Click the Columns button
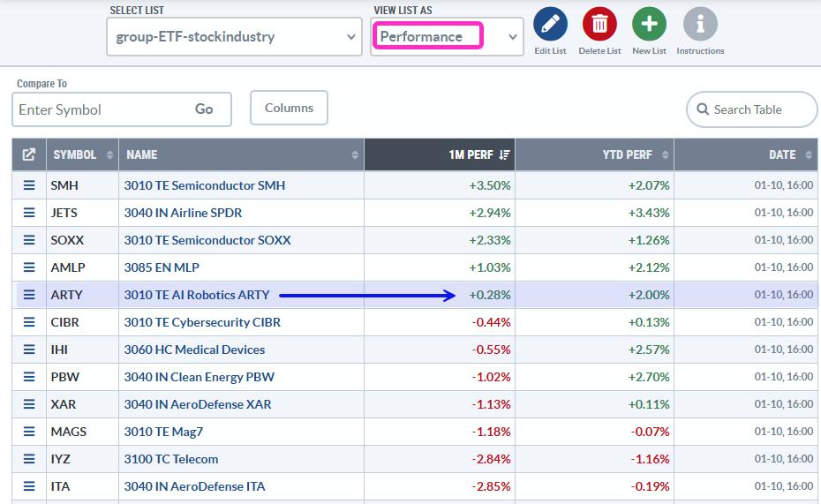The width and height of the screenshot is (821, 504). click(289, 108)
